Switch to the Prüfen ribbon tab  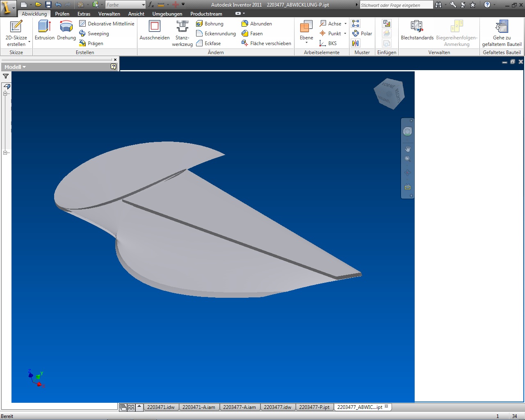62,14
